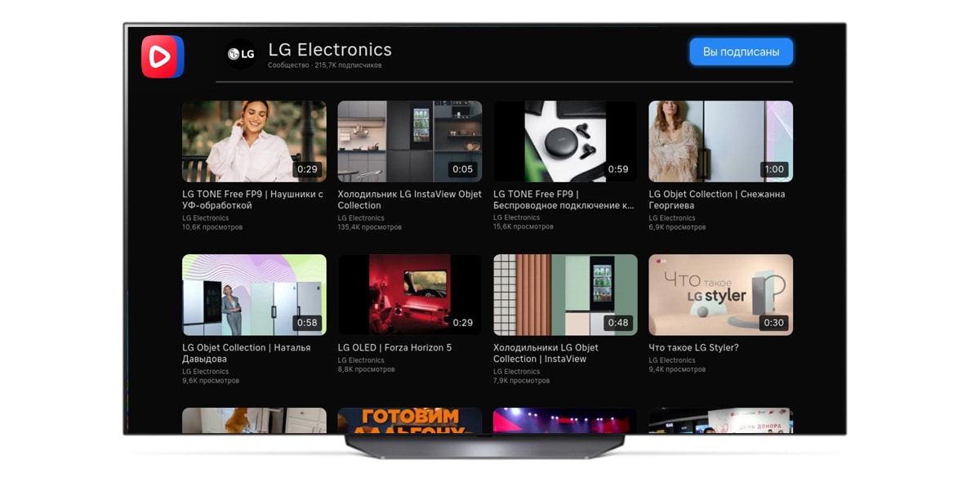Viewport: 980px width, 483px height.
Task: Select '8,8K просмотров' view count
Action: (x=366, y=369)
